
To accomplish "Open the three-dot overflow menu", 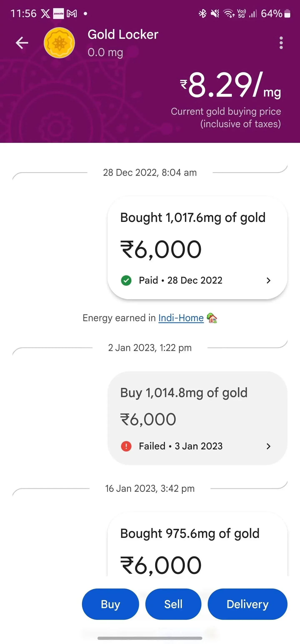I will pos(281,43).
